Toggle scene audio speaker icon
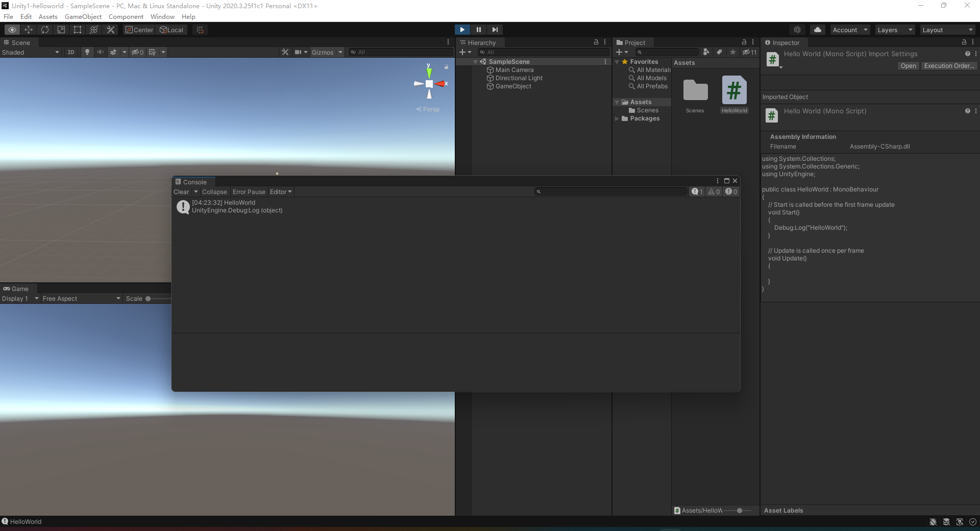 point(100,52)
